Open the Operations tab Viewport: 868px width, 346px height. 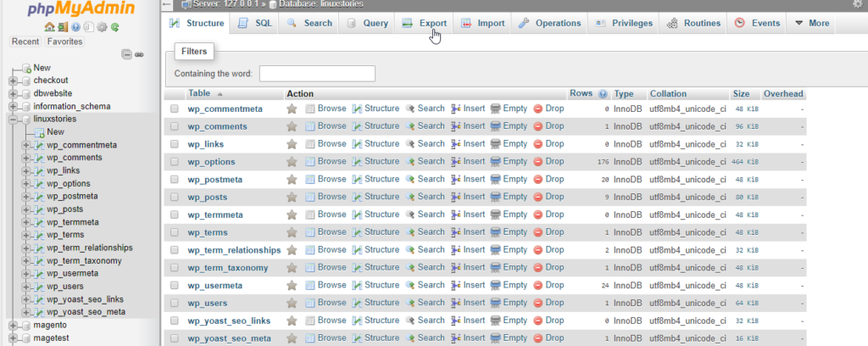[549, 23]
